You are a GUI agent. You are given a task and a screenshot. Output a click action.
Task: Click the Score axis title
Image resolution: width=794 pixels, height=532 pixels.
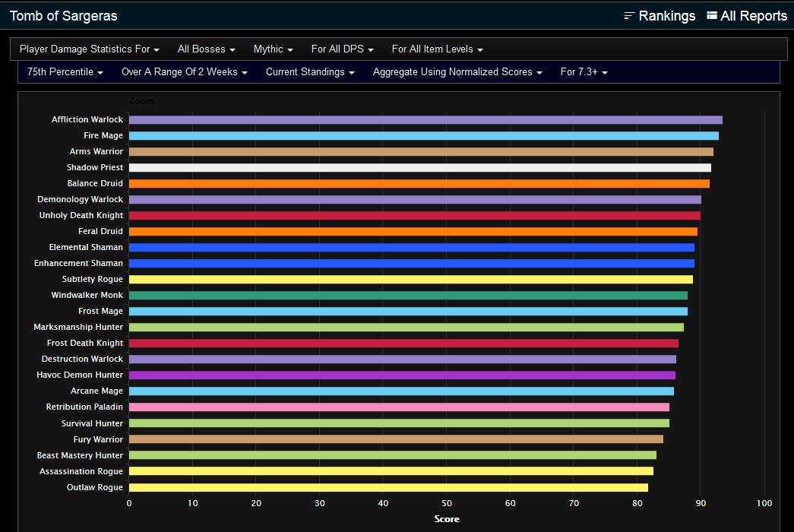447,519
